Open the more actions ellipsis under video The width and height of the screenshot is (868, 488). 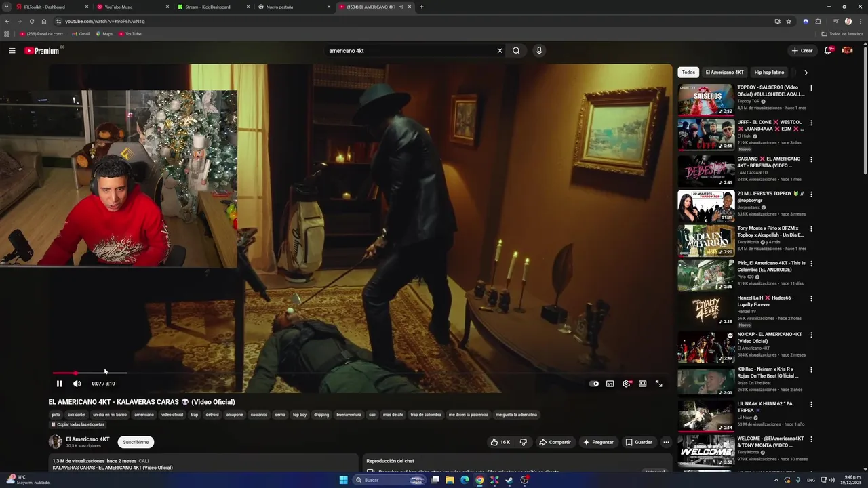pyautogui.click(x=666, y=442)
